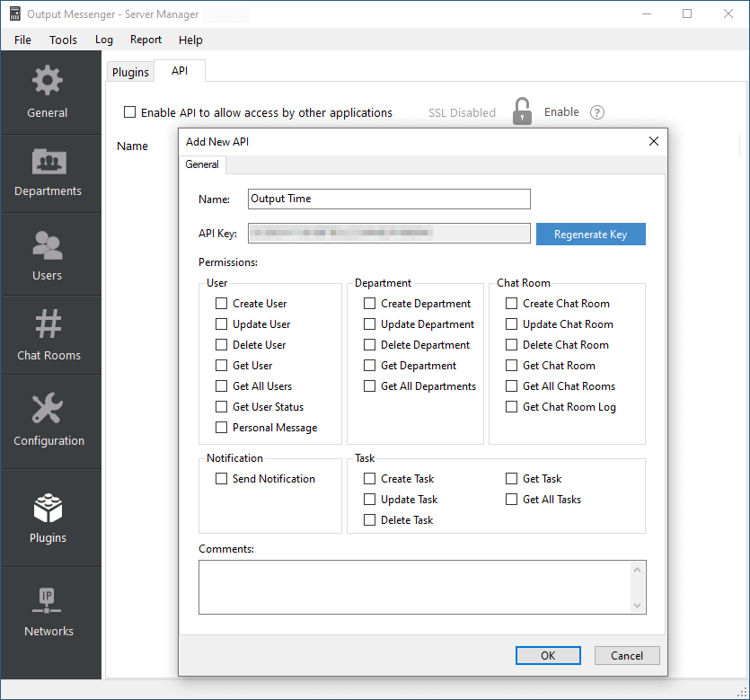Click the SSL padlock icon

522,111
